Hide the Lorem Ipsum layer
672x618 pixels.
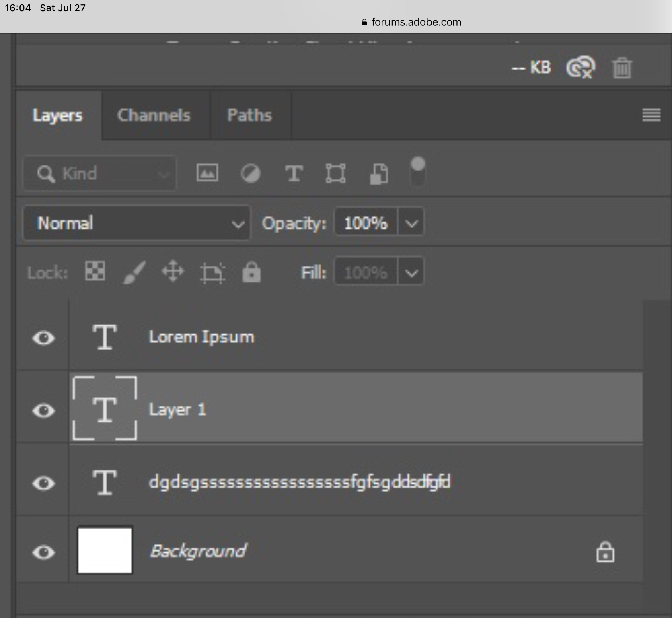click(43, 338)
